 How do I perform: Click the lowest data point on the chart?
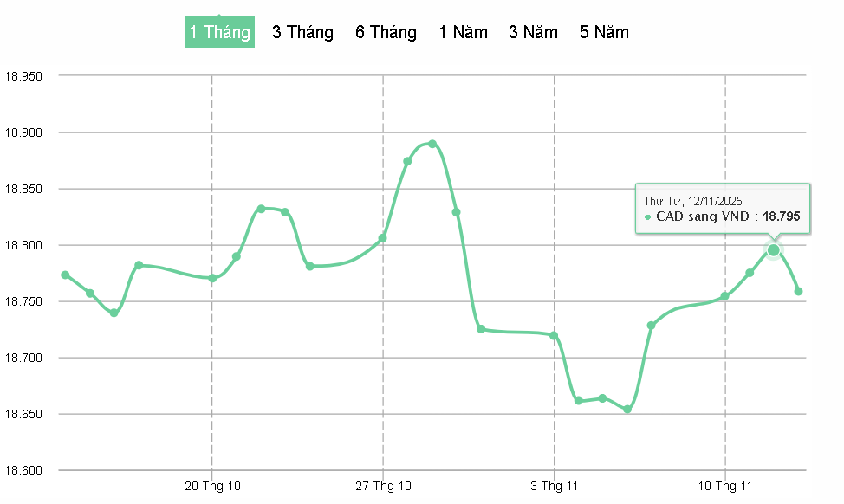point(627,409)
